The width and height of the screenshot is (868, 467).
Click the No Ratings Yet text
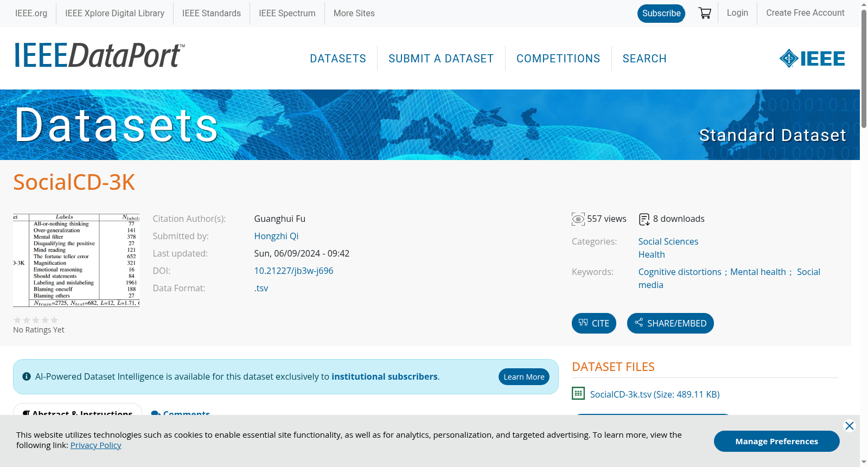tap(39, 330)
